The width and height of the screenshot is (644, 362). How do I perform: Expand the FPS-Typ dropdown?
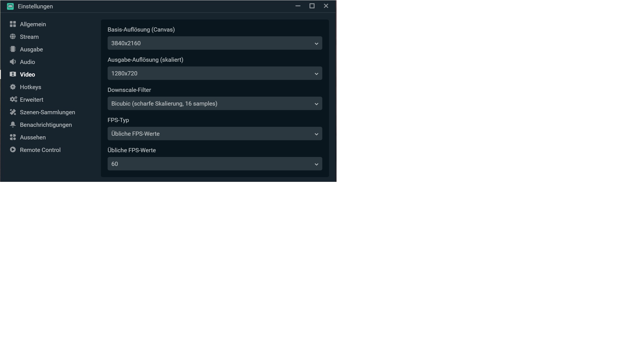click(x=215, y=134)
